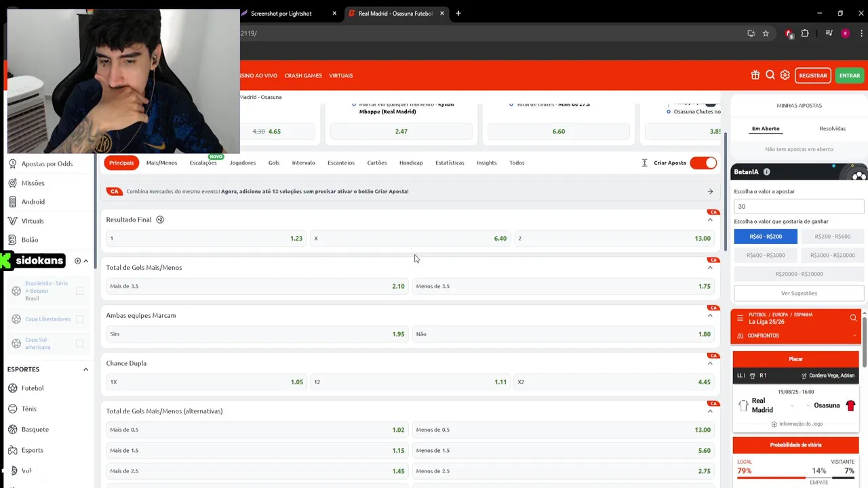Open the browser extensions puzzle icon
This screenshot has height=488, width=868.
click(805, 33)
